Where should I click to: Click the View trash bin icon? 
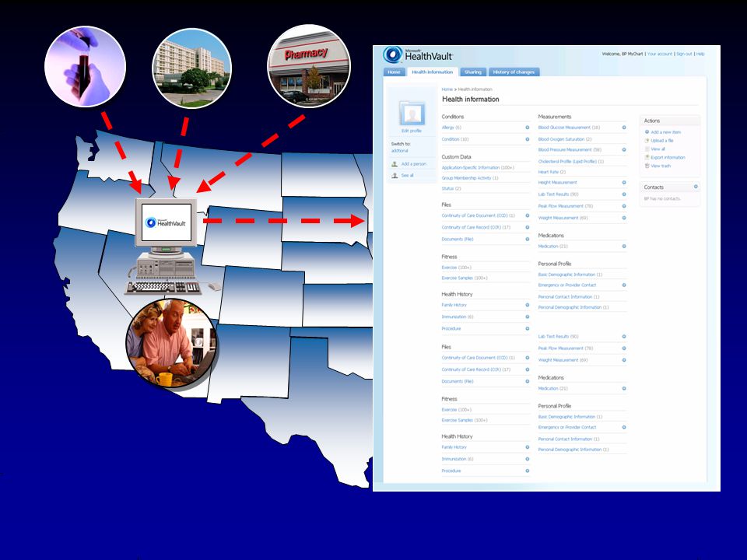647,166
